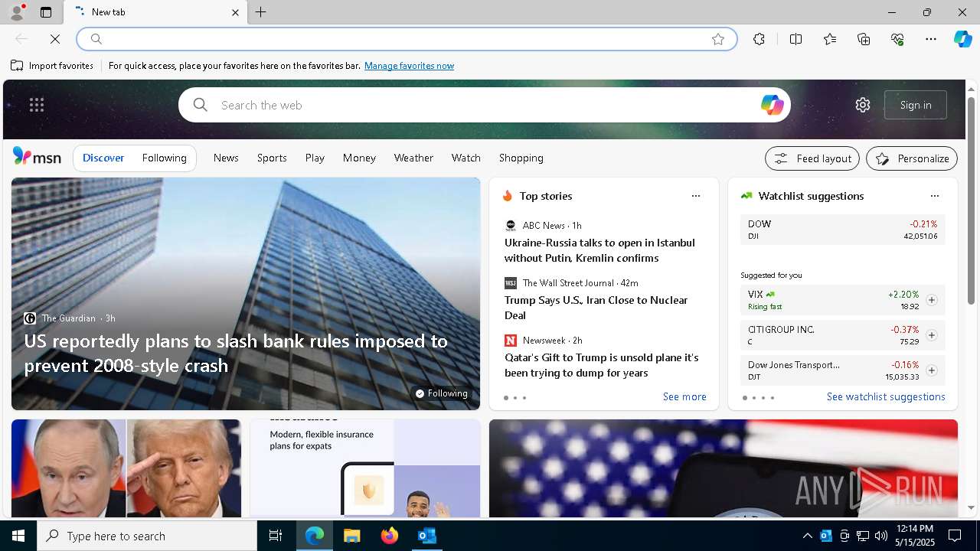Click the Sign in button

pyautogui.click(x=916, y=105)
